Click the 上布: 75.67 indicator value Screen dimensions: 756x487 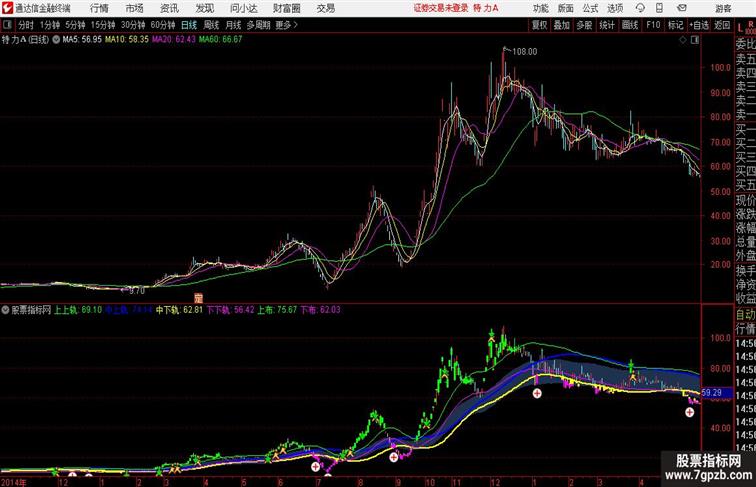(277, 310)
